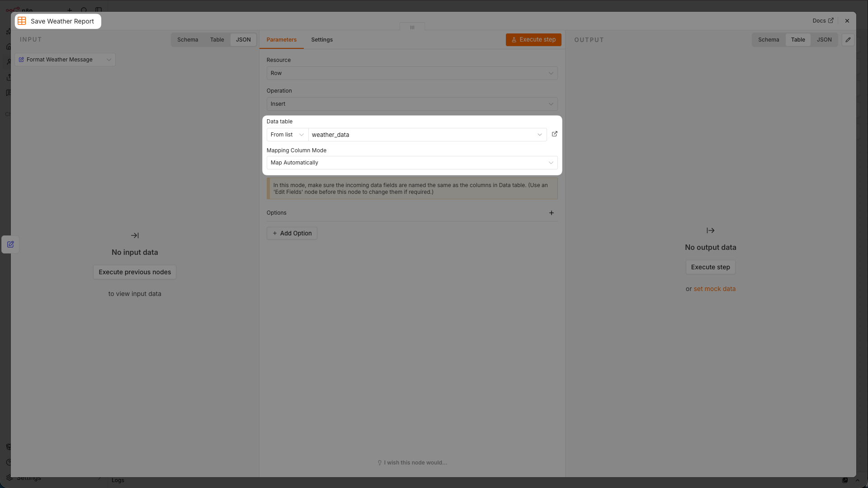Screen dimensions: 868x488
Task: Click the Save Weather Report node table icon
Action: 22,21
